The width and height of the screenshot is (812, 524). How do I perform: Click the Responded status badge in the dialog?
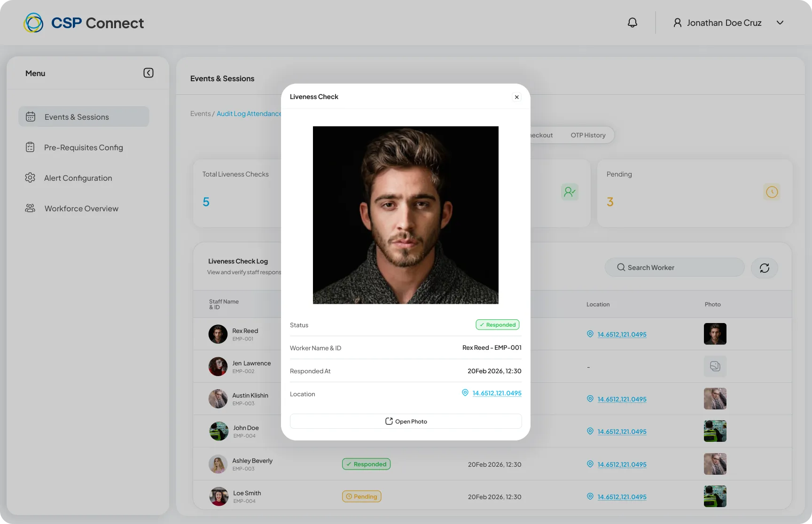click(498, 324)
